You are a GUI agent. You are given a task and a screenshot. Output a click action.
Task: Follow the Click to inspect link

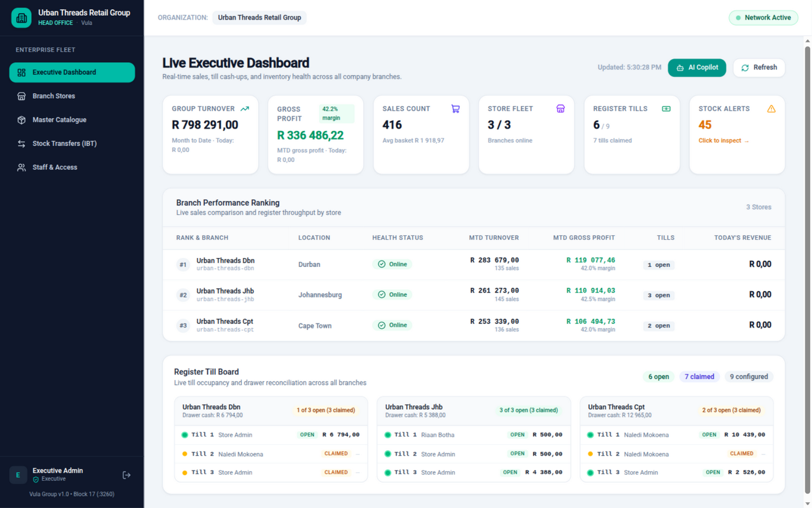pyautogui.click(x=723, y=141)
